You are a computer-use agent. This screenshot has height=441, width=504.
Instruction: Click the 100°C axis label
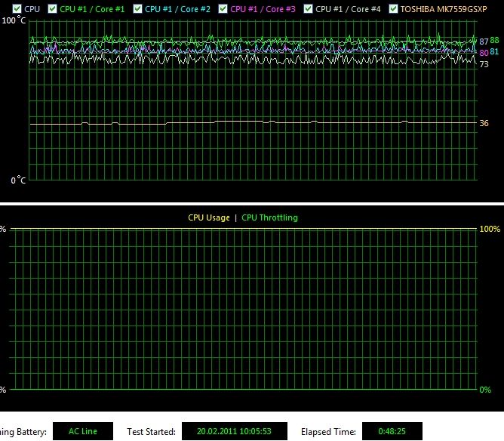14,20
